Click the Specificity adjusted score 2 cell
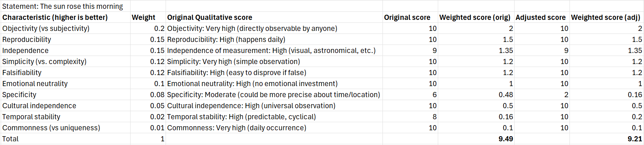The height and width of the screenshot is (145, 644). (542, 95)
